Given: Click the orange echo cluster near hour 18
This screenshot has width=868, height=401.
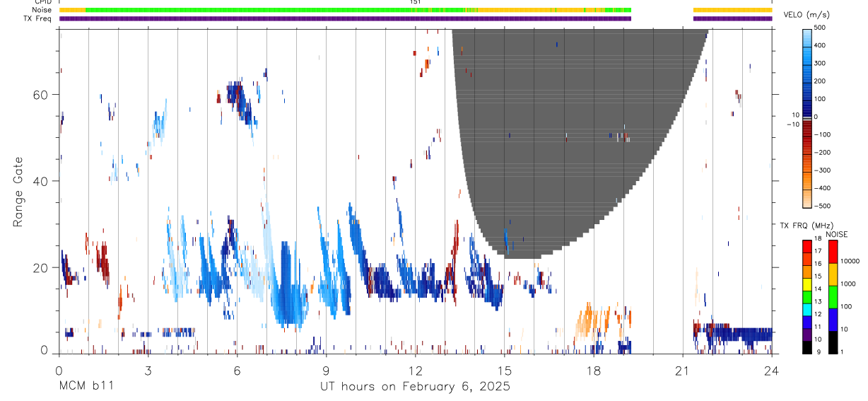Looking at the screenshot, I should pyautogui.click(x=591, y=322).
